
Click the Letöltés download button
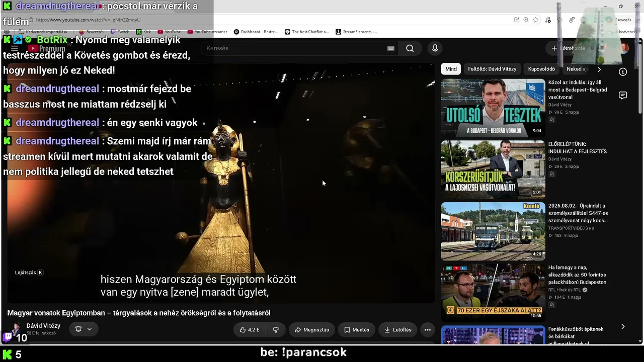click(x=398, y=330)
